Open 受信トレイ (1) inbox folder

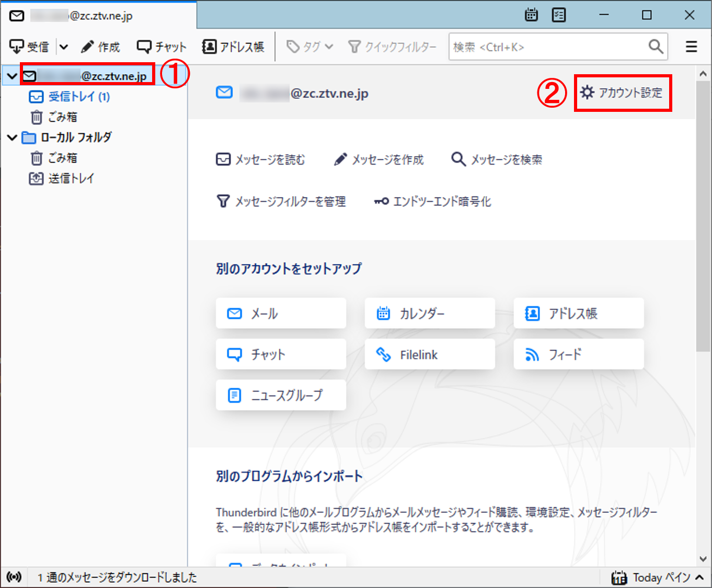click(x=70, y=97)
